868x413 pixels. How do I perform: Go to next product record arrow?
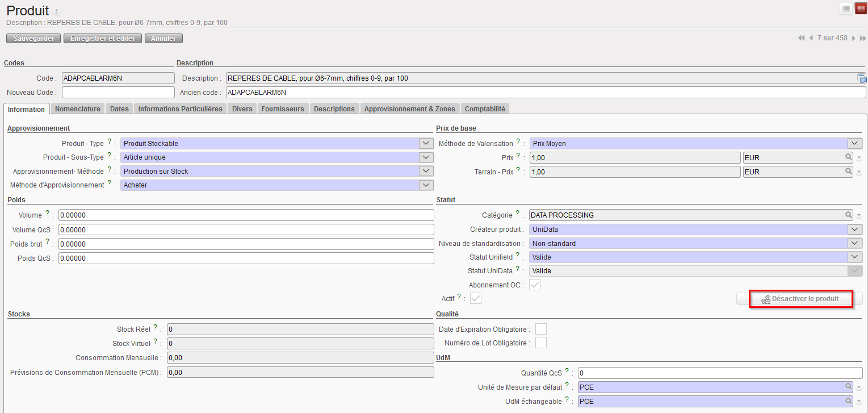pos(853,38)
